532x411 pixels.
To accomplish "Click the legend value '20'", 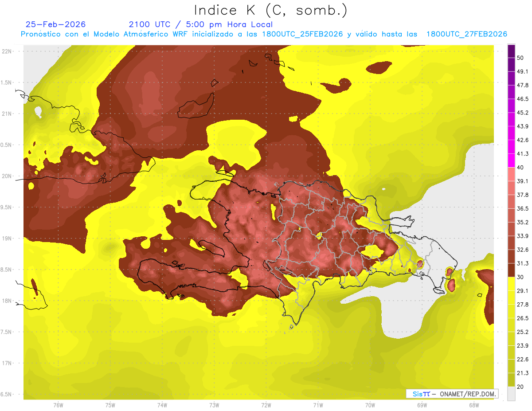I will coord(521,387).
